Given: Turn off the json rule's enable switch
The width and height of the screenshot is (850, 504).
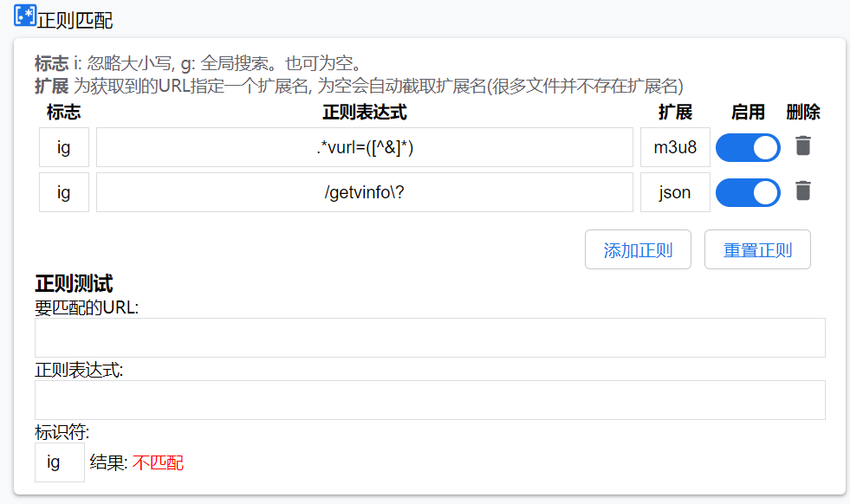Looking at the screenshot, I should click(748, 192).
